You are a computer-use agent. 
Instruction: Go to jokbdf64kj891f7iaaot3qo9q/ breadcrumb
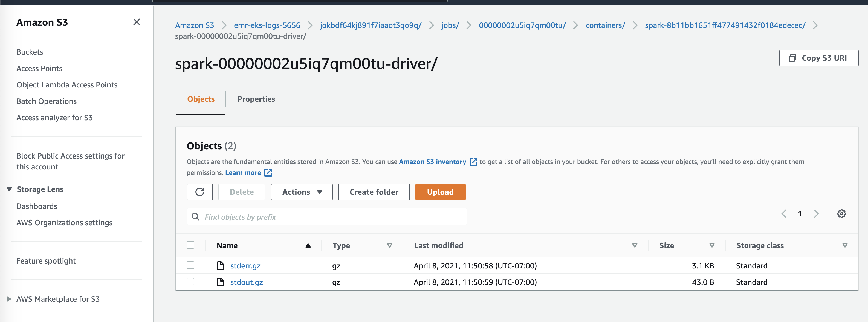[x=370, y=25]
